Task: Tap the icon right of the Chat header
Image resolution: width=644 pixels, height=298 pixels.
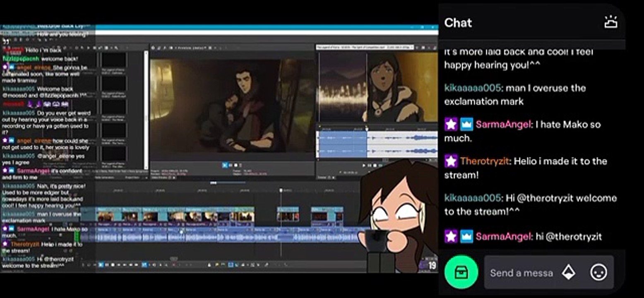Action: (x=611, y=22)
